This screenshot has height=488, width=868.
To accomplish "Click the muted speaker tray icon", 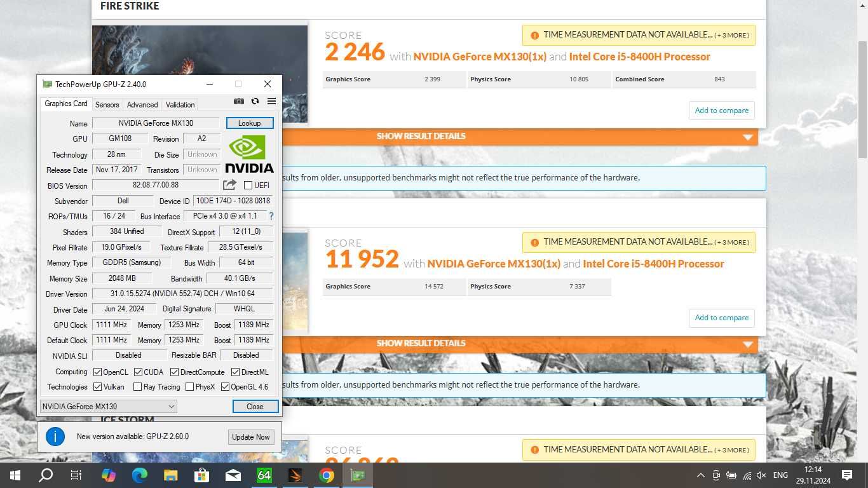I will [x=761, y=475].
